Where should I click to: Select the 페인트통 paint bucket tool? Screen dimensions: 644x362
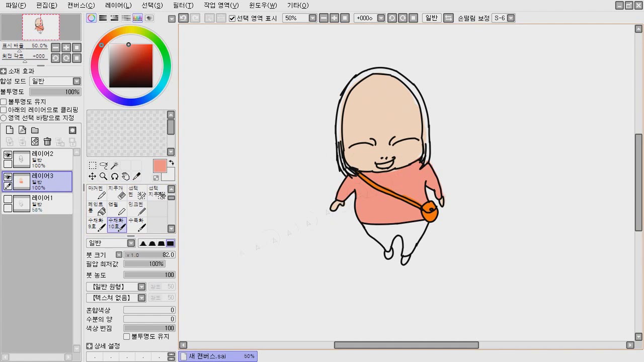tap(97, 209)
